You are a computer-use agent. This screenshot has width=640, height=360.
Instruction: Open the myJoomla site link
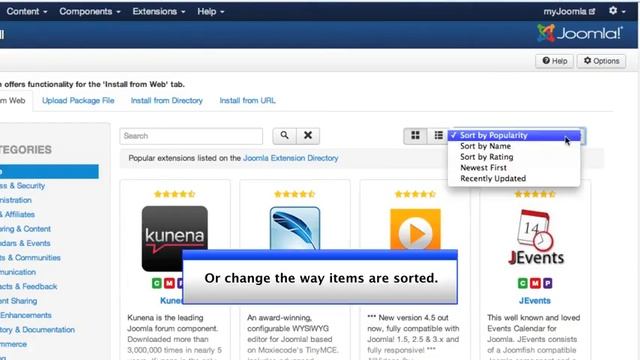click(x=569, y=11)
